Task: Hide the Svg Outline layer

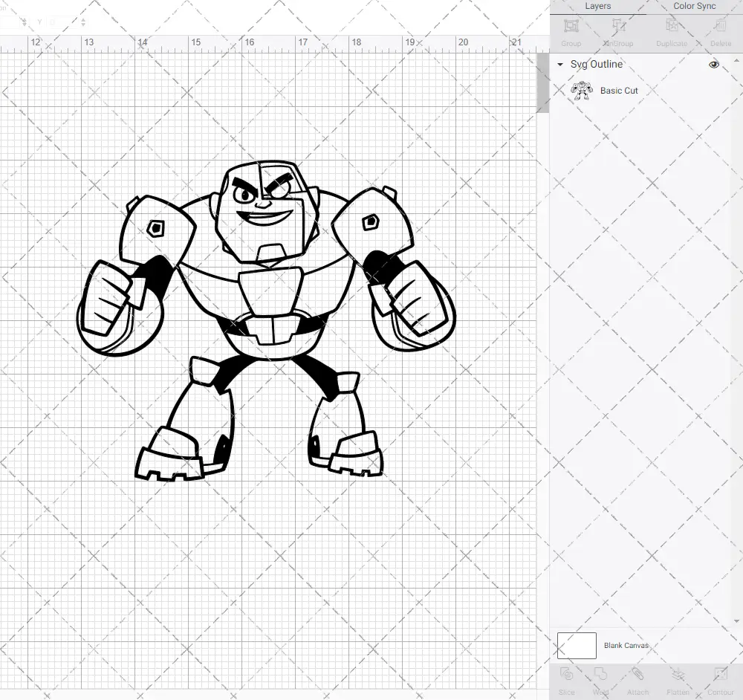Action: point(714,65)
